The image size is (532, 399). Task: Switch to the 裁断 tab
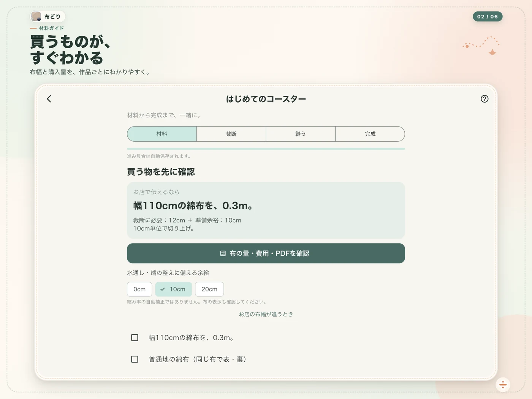(x=231, y=134)
